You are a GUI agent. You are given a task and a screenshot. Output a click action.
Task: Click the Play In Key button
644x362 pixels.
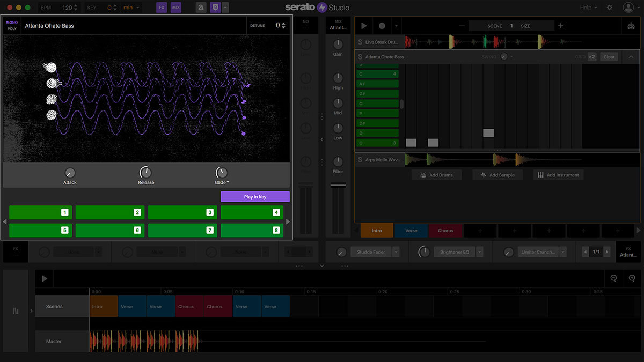point(255,197)
